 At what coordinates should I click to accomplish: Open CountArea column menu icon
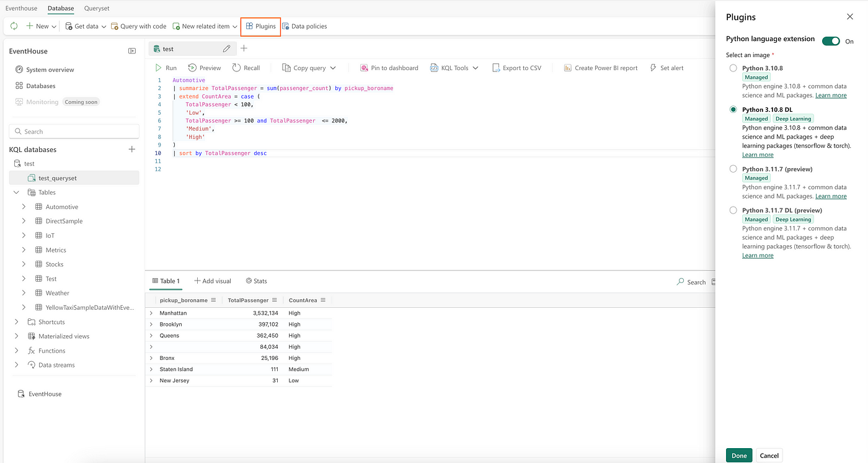[x=323, y=300]
